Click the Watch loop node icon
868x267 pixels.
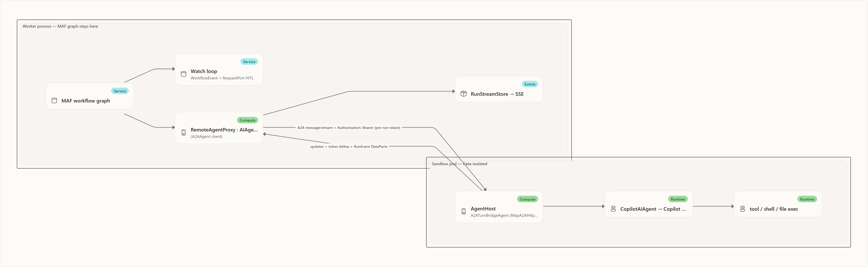click(184, 74)
